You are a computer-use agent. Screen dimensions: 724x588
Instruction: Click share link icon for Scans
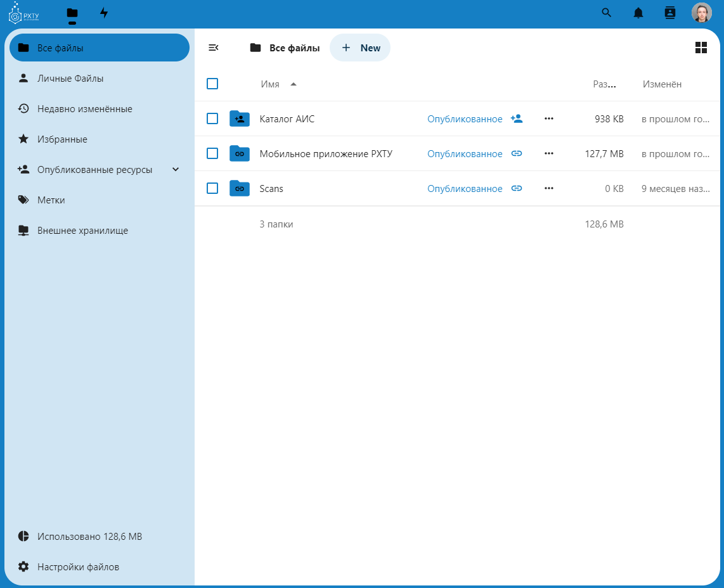pyautogui.click(x=517, y=188)
